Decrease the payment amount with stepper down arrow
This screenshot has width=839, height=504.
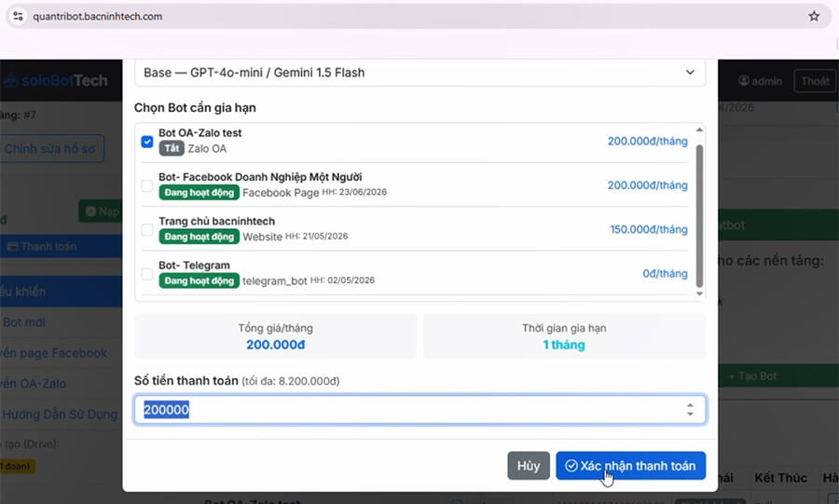pos(690,414)
